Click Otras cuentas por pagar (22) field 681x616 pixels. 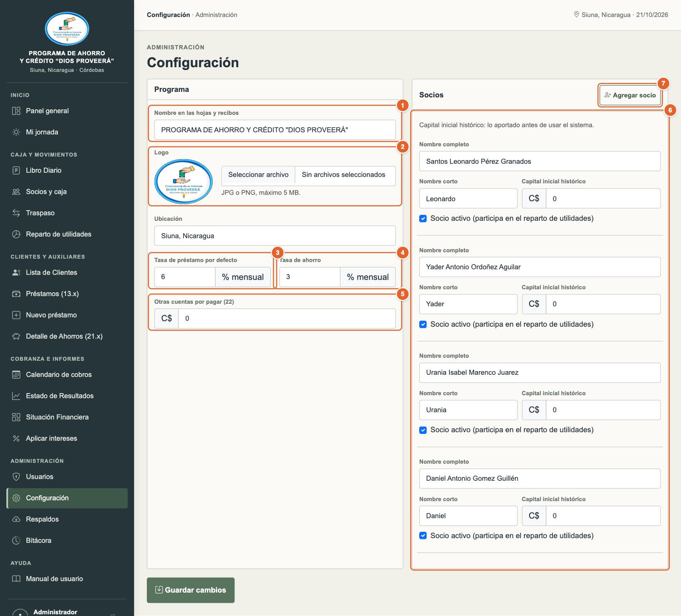tap(287, 318)
